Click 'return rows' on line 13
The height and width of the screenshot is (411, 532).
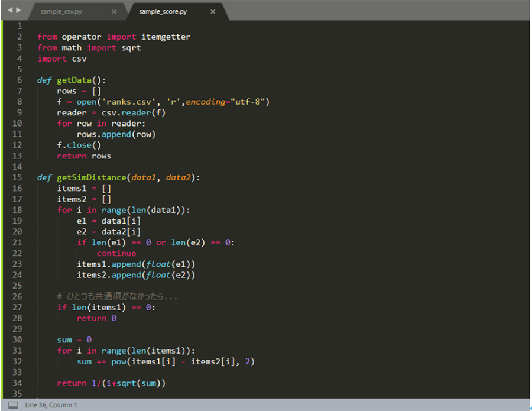click(84, 156)
